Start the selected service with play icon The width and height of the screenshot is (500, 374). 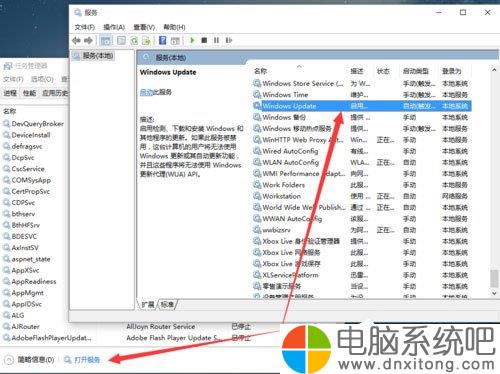click(192, 40)
